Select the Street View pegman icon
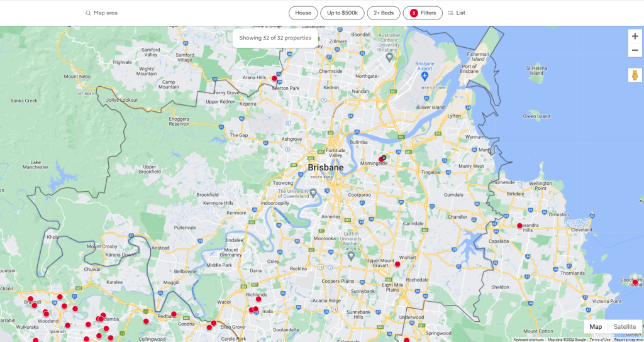Screen dimensions: 644x342 (635, 75)
